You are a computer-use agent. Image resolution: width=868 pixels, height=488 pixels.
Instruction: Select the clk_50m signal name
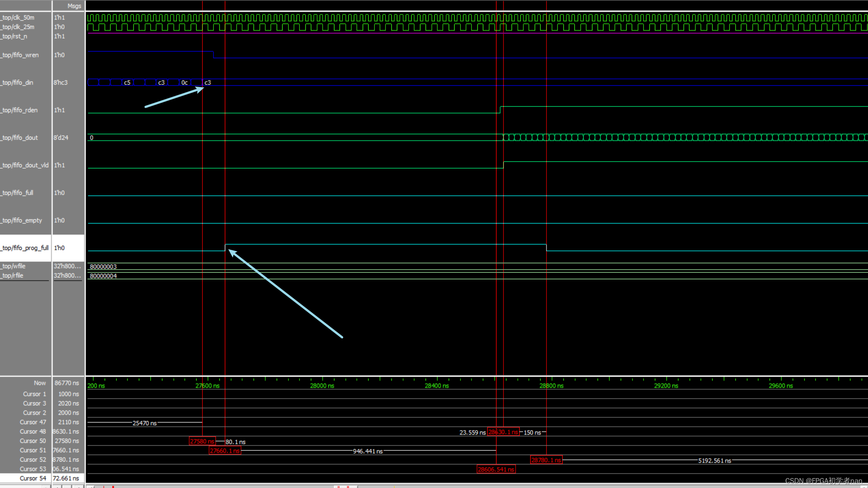click(x=18, y=17)
